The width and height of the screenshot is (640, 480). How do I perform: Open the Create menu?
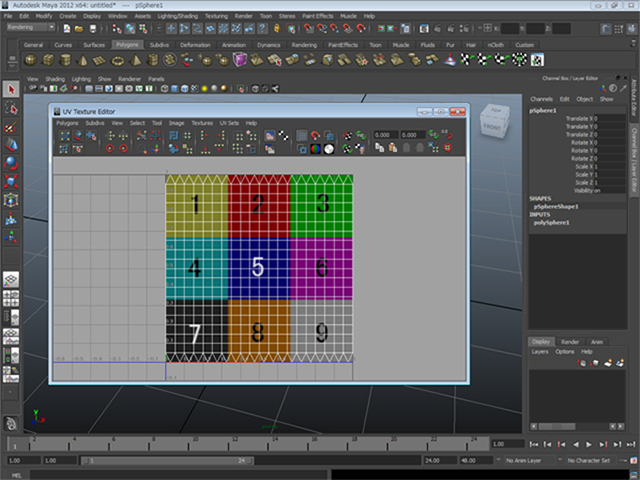click(x=68, y=16)
